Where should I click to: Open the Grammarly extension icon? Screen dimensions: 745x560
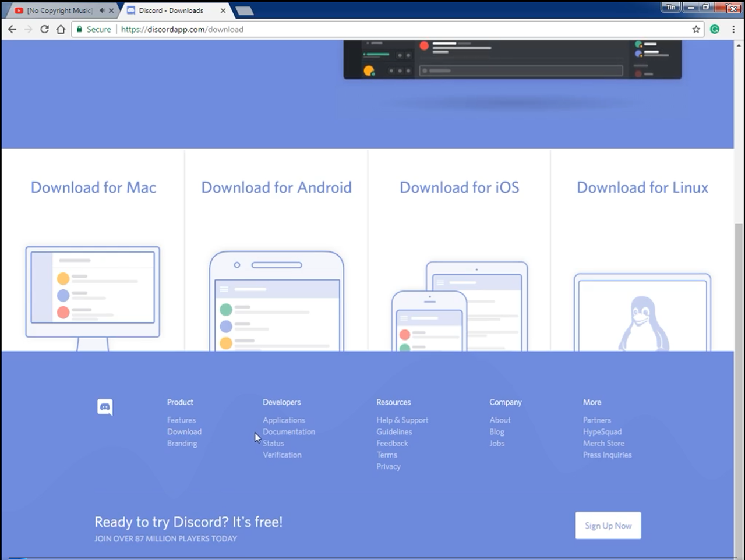(x=715, y=29)
